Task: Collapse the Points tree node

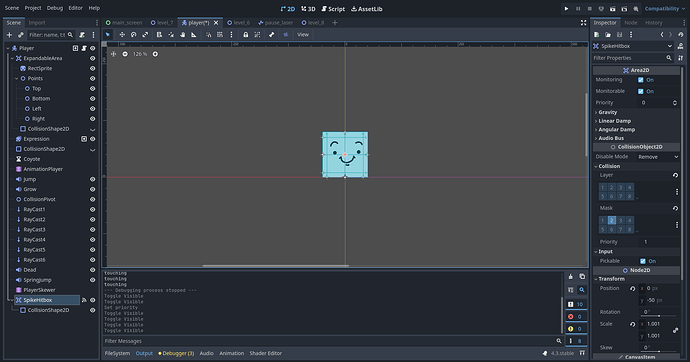Action: coord(17,79)
